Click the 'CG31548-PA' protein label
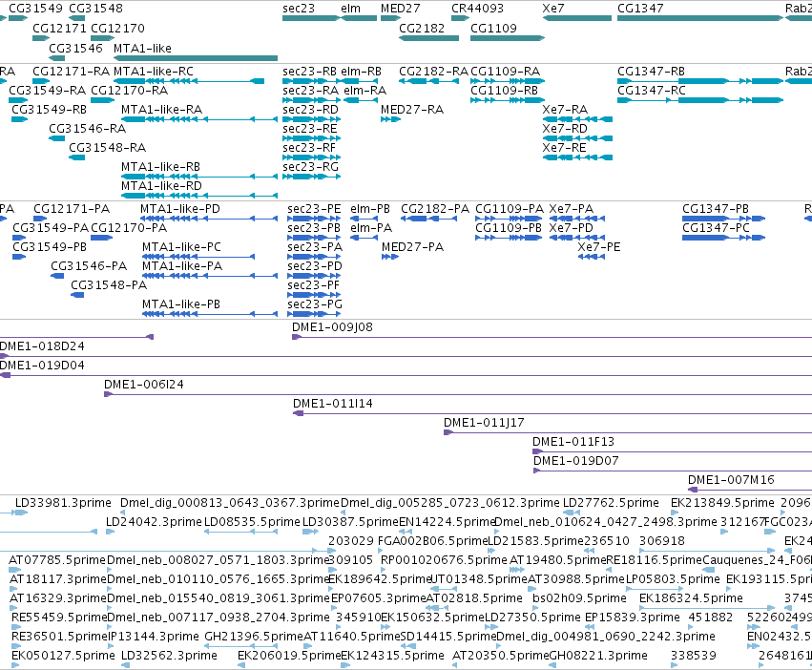 pos(109,285)
